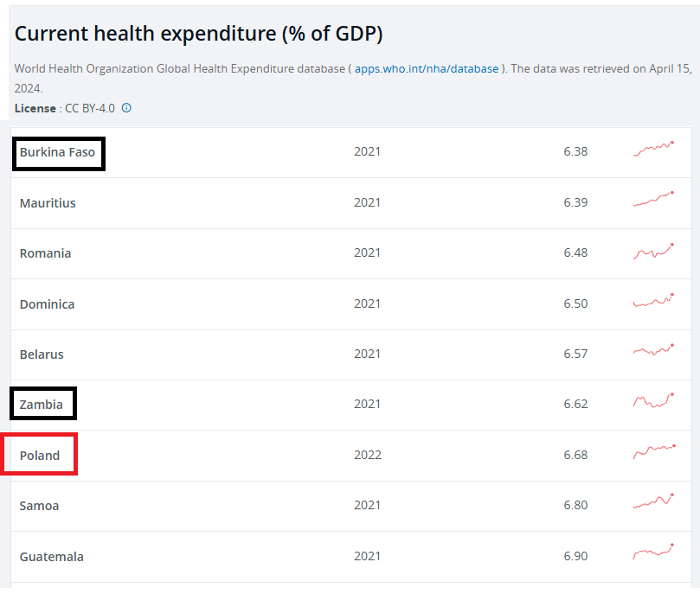700x594 pixels.
Task: Open Guatemala country entry
Action: click(52, 557)
